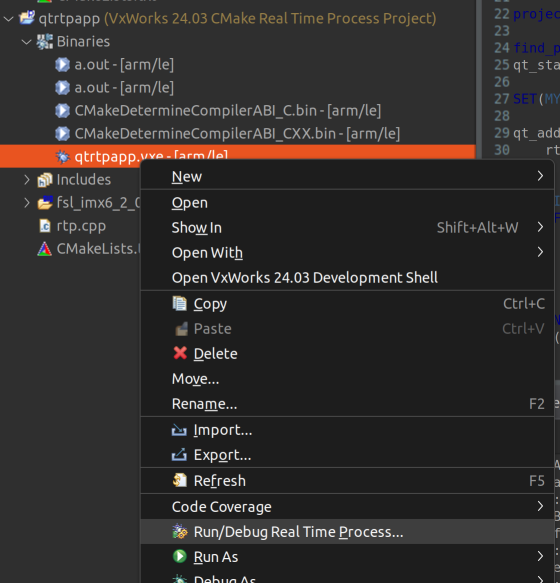Choose Export... from the menu
This screenshot has height=583, width=560.
pos(347,455)
